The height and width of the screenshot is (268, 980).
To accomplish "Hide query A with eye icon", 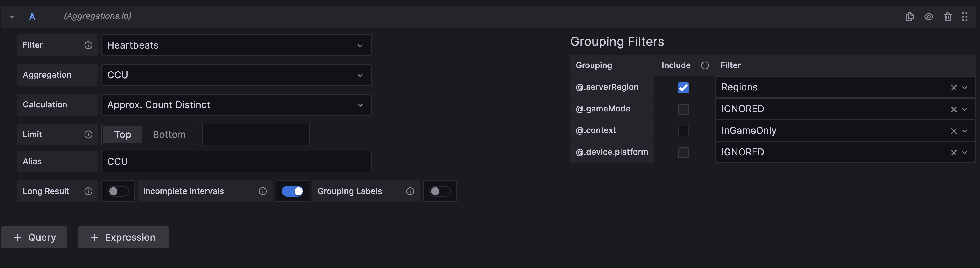I will (929, 17).
